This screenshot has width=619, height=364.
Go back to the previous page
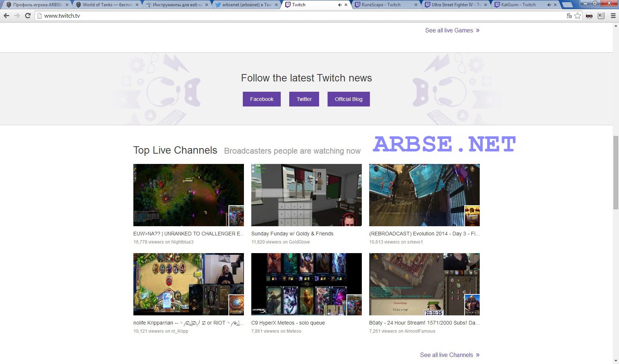pyautogui.click(x=6, y=16)
